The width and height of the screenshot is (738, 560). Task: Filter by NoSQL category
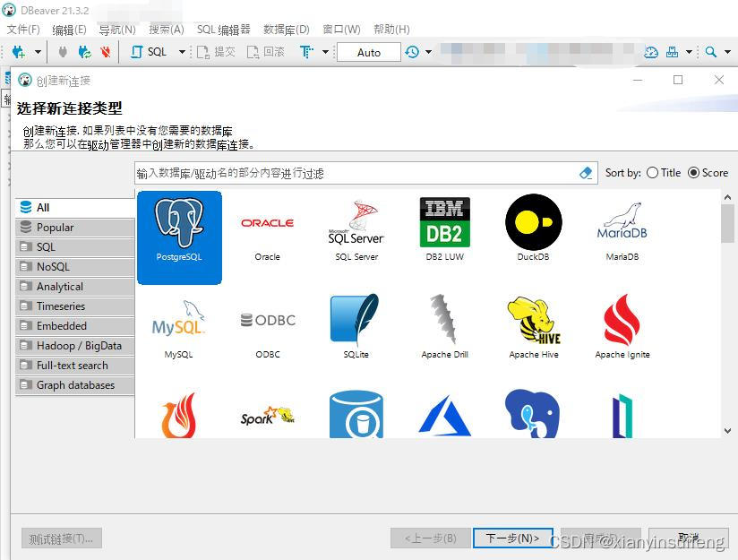coord(75,267)
